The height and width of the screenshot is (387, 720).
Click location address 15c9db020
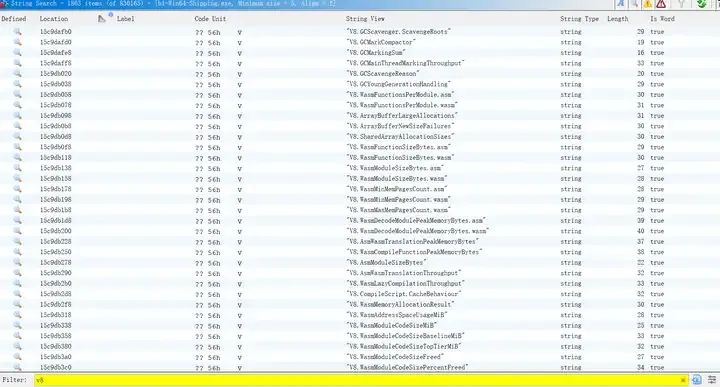[x=56, y=74]
